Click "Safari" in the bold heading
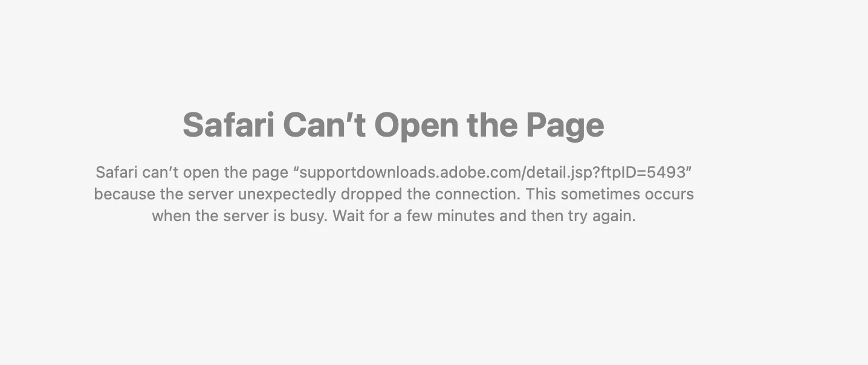 pyautogui.click(x=228, y=125)
